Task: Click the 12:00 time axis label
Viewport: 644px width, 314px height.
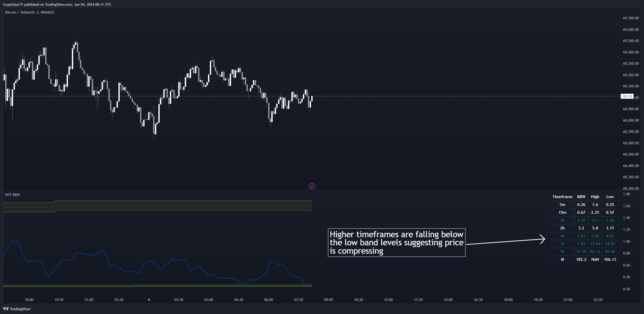Action: [388, 300]
